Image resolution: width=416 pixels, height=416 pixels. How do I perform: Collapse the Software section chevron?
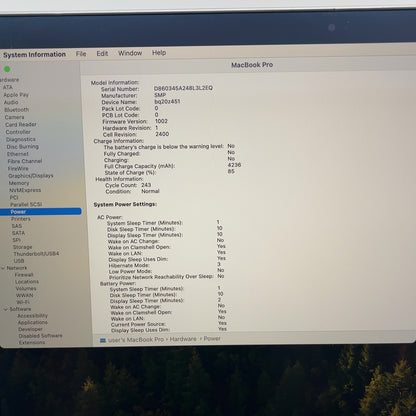point(6,309)
